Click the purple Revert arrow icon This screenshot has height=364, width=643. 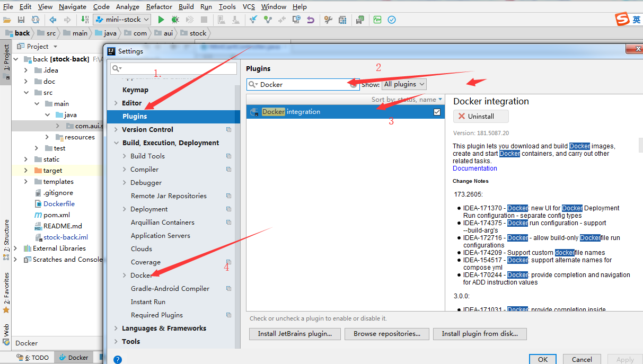[311, 20]
